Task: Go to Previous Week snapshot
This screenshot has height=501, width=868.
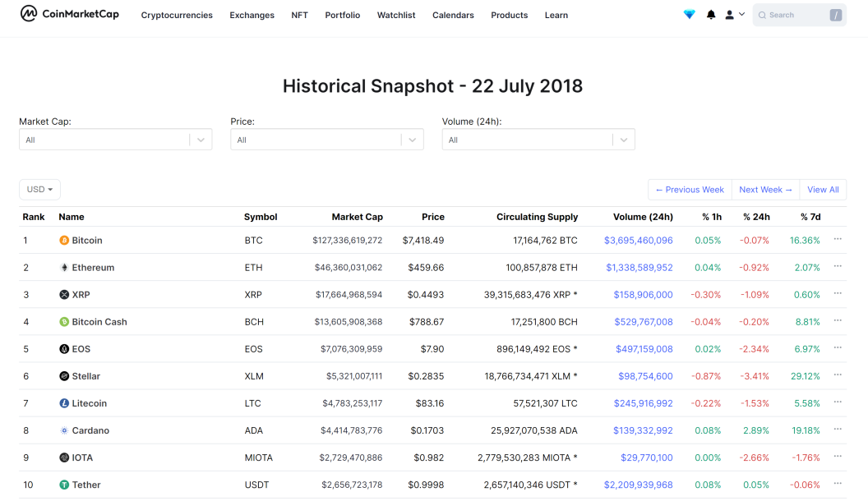Action: [x=690, y=190]
